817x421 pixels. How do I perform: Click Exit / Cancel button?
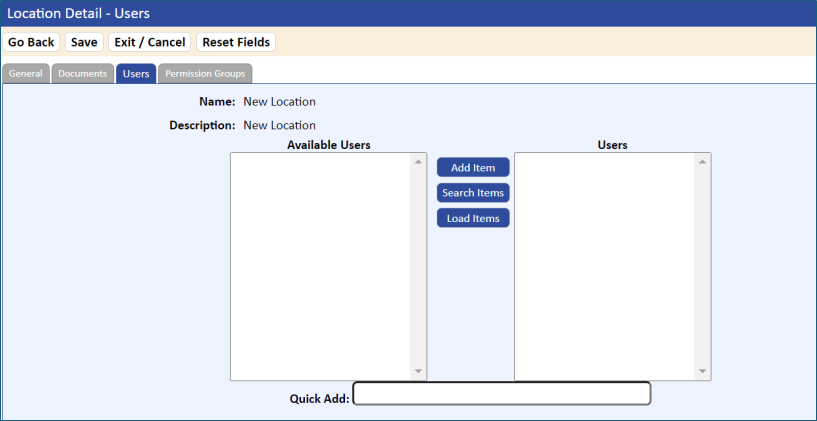pos(150,42)
